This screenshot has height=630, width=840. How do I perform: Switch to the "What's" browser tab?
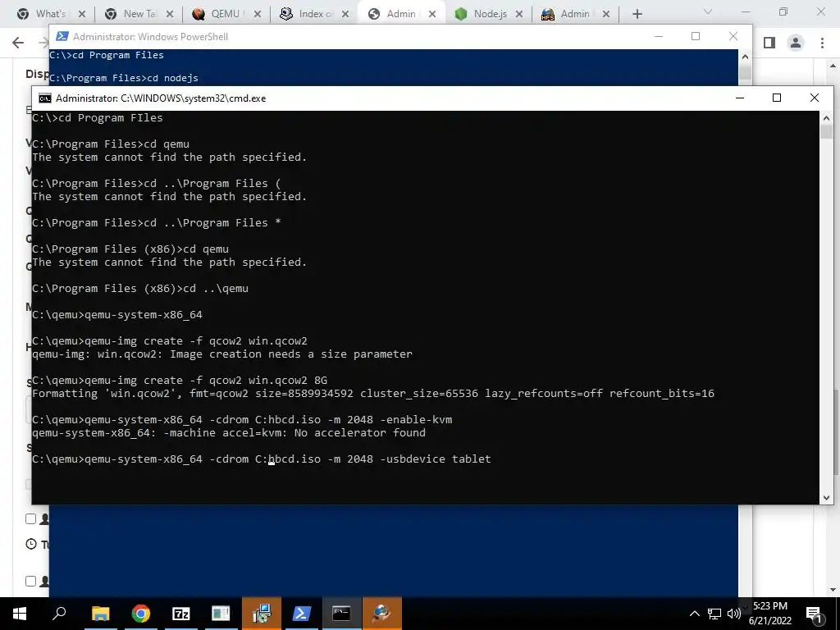50,14
